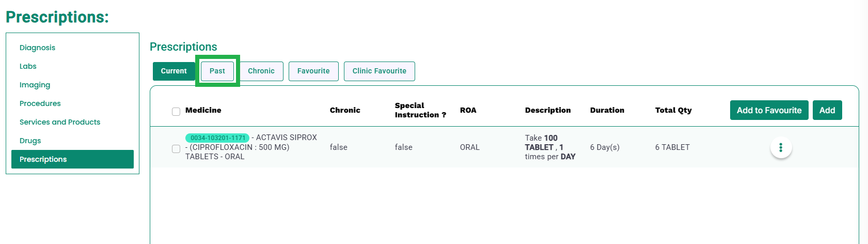Open the Favourite prescriptions tab

313,71
